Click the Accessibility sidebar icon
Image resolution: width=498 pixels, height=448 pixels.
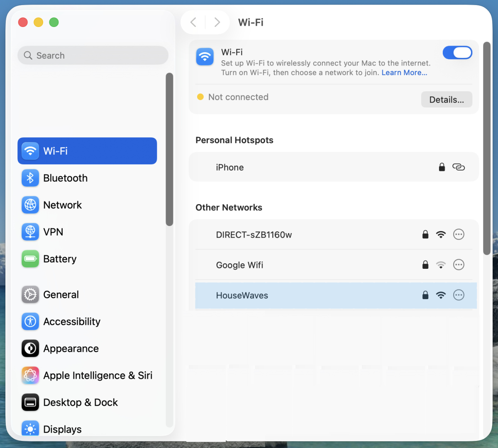click(30, 321)
